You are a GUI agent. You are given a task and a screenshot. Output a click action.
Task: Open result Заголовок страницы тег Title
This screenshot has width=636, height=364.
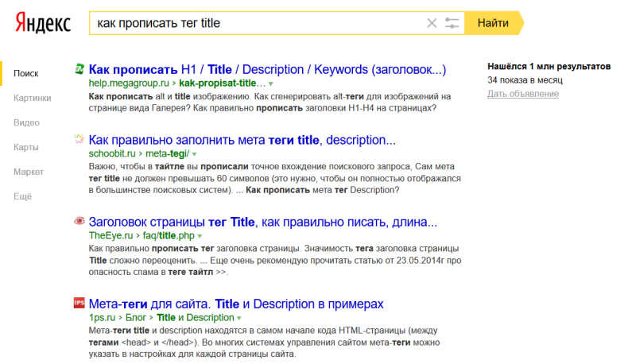[x=263, y=222]
